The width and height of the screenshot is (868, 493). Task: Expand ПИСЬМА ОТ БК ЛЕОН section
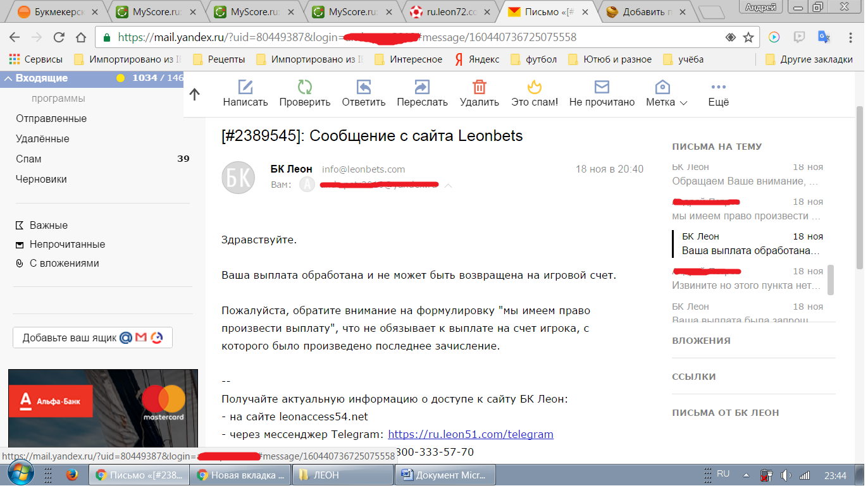click(x=726, y=413)
